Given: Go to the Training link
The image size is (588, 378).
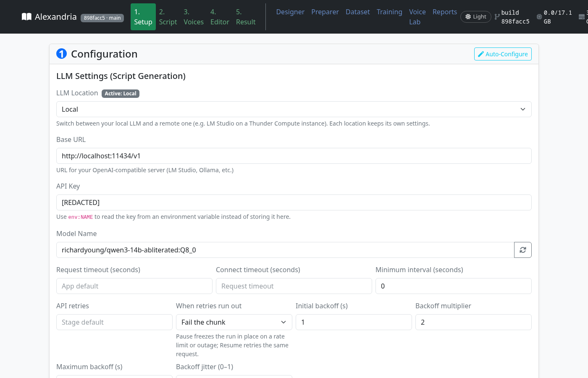Looking at the screenshot, I should click(x=389, y=12).
